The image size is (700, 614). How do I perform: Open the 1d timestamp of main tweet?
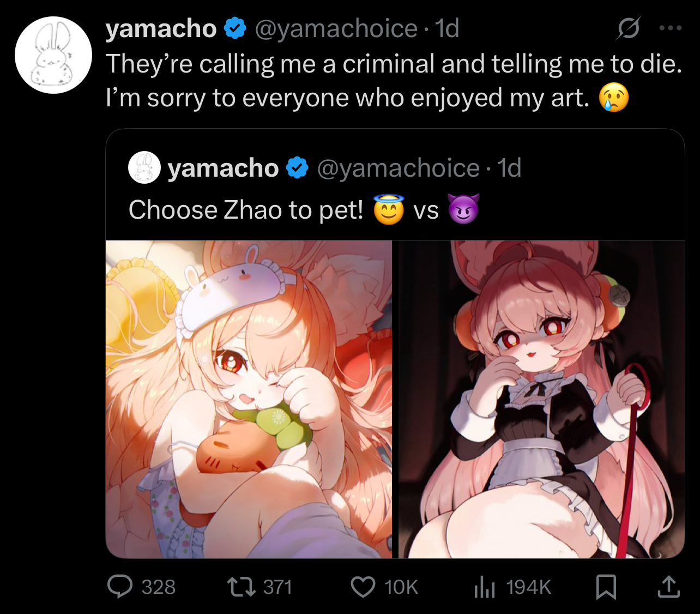(447, 28)
